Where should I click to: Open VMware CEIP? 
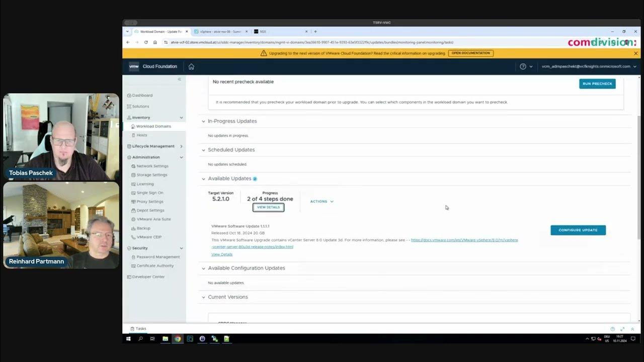pyautogui.click(x=149, y=237)
